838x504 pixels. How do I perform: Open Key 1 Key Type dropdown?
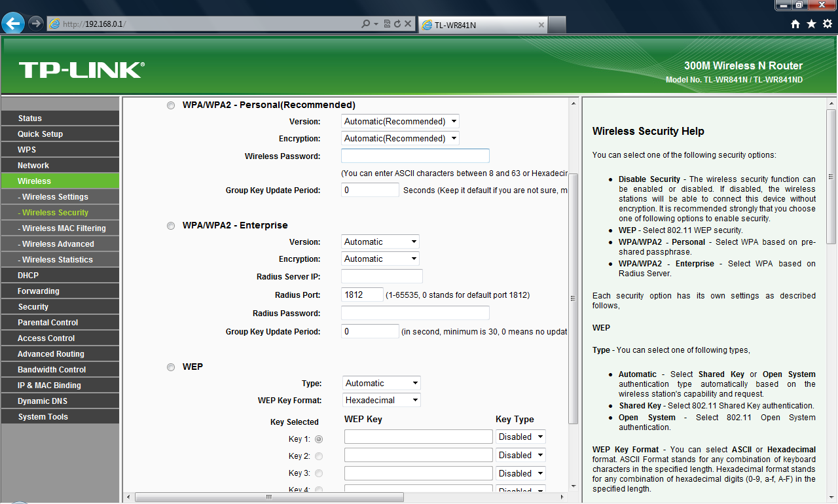[520, 437]
